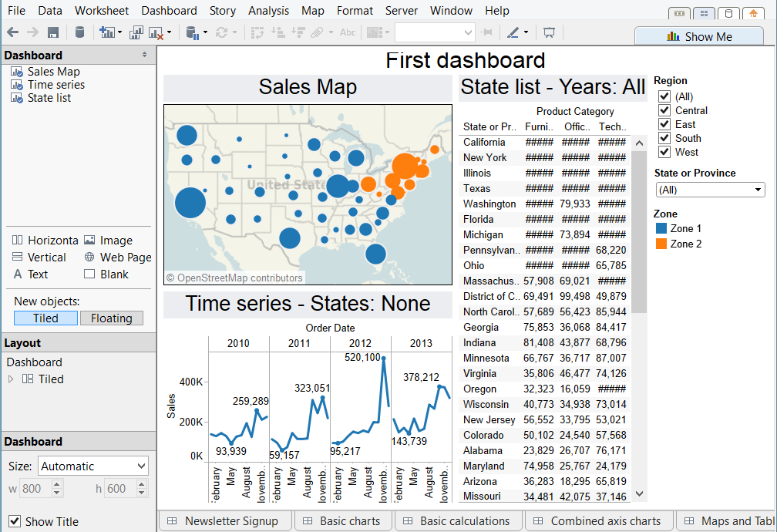The height and width of the screenshot is (532, 777).
Task: Click the State list sheet icon in list
Action: [x=17, y=98]
